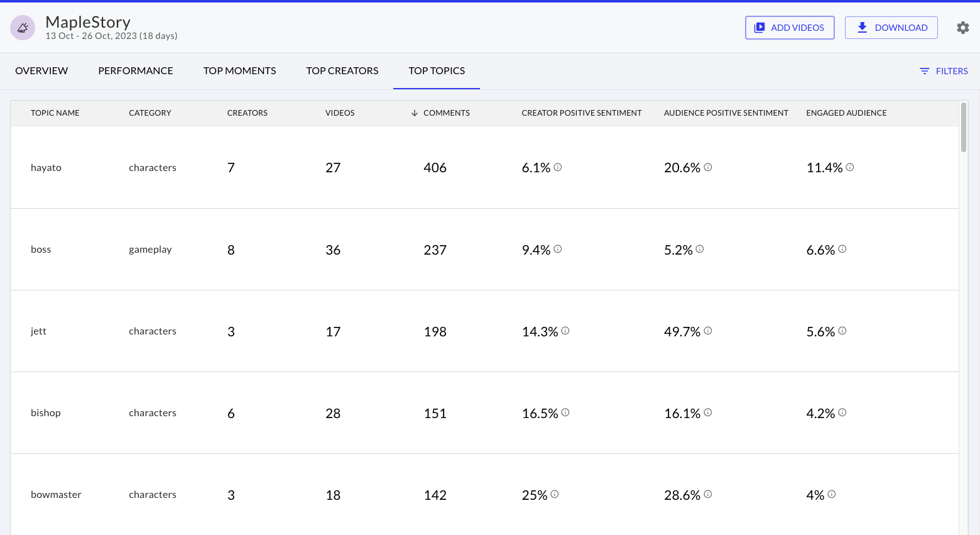Click hayato's comment count 406
Screen dimensions: 980x535
(x=435, y=168)
